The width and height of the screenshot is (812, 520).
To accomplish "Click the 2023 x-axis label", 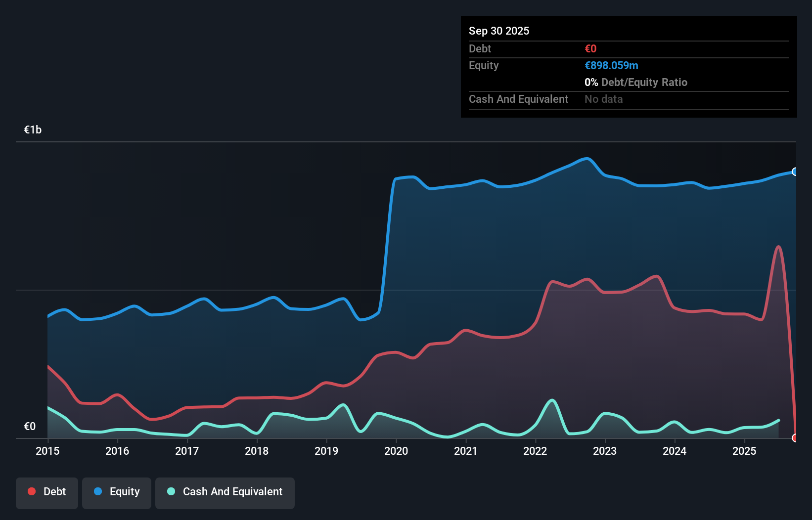I will coord(605,451).
